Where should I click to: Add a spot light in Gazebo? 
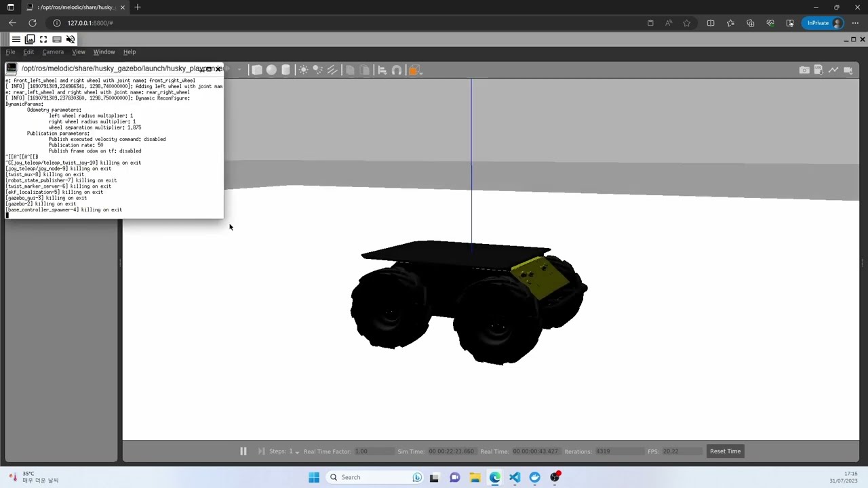(x=317, y=70)
